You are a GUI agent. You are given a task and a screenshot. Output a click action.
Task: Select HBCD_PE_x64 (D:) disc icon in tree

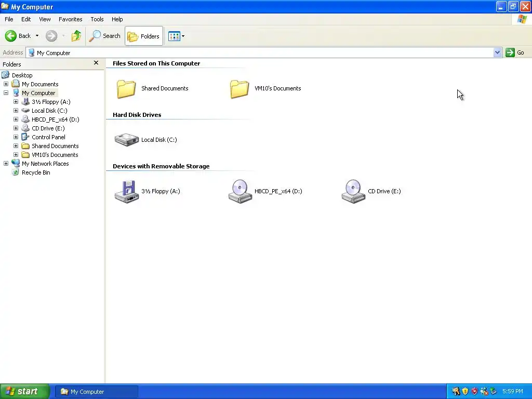coord(25,119)
